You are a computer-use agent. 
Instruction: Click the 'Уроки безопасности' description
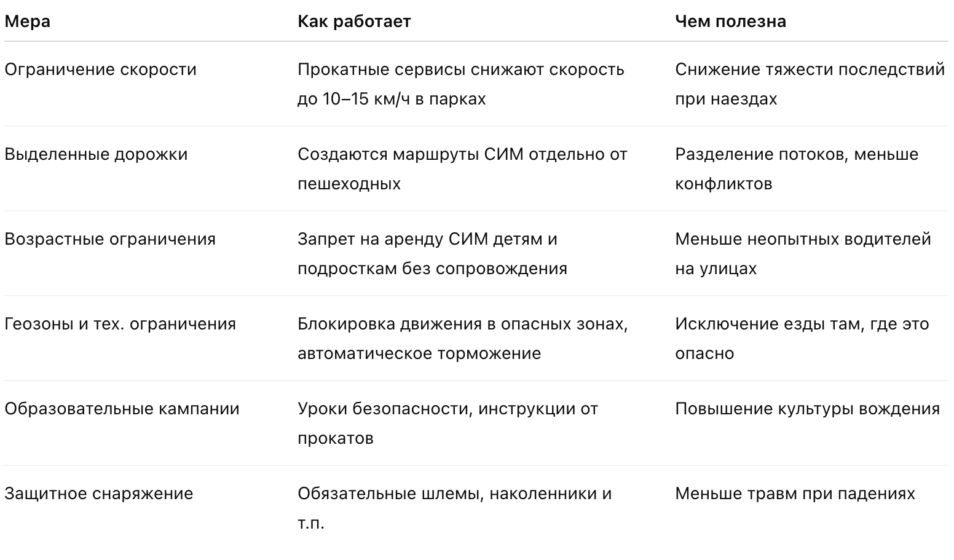447,424
